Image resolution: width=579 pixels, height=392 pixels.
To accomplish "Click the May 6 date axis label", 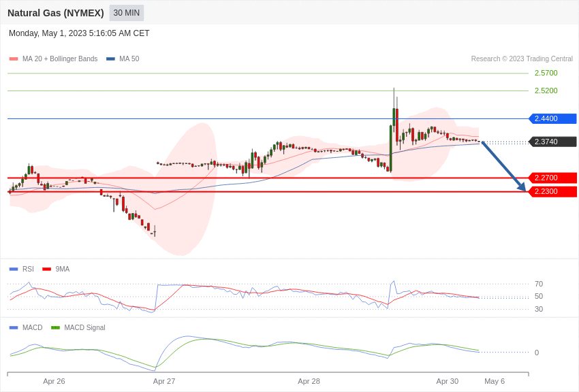I will point(495,381).
